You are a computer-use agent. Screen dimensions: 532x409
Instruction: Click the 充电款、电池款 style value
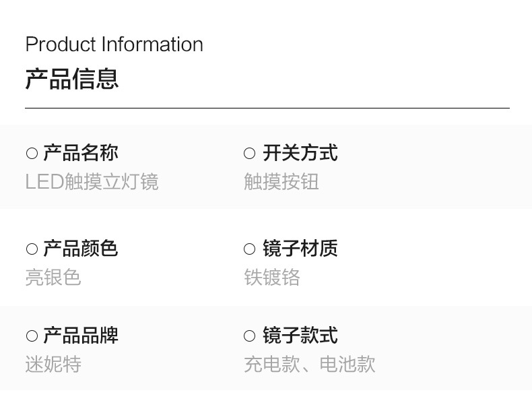309,365
